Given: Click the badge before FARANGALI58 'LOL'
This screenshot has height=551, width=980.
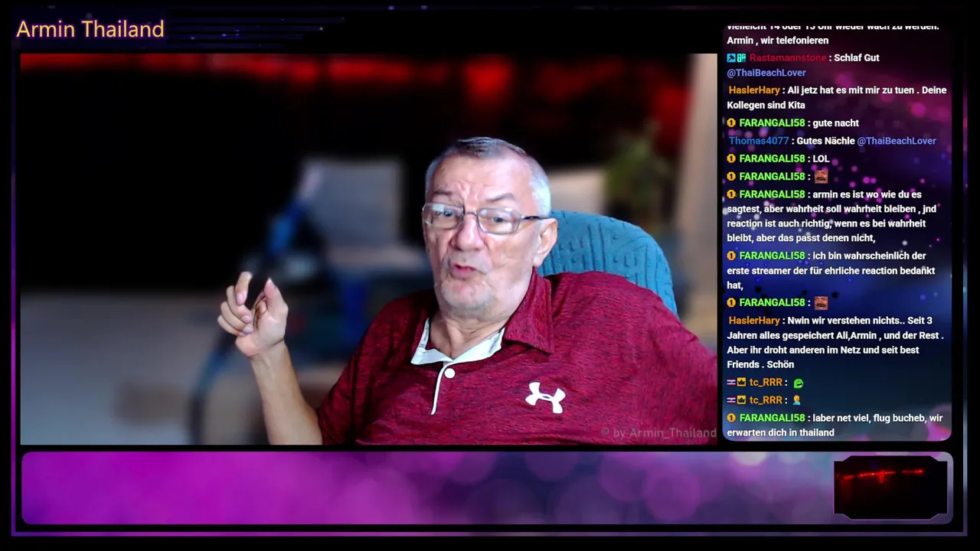Looking at the screenshot, I should [731, 159].
